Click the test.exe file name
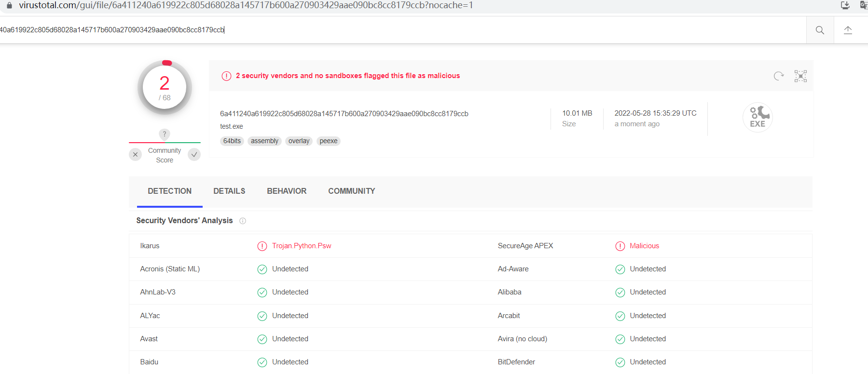 (x=232, y=126)
